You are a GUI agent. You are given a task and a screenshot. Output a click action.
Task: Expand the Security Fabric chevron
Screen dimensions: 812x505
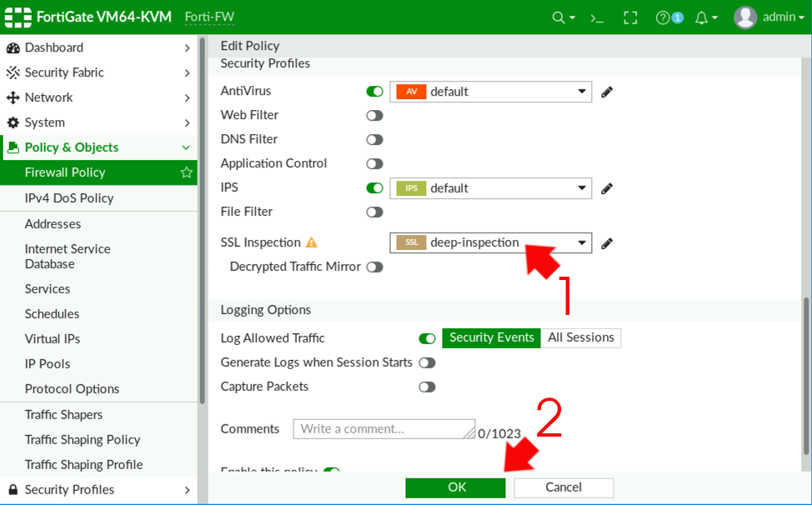click(x=187, y=73)
